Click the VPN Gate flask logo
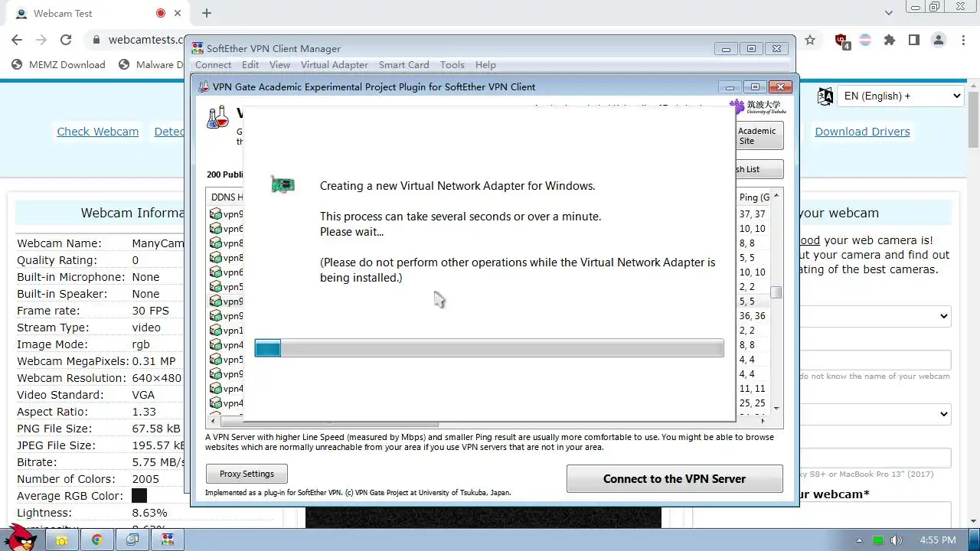The width and height of the screenshot is (980, 551). (217, 117)
